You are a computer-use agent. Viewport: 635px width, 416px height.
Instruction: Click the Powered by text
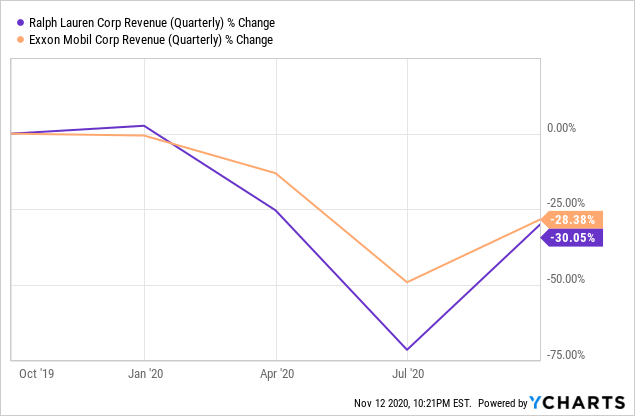[503, 403]
